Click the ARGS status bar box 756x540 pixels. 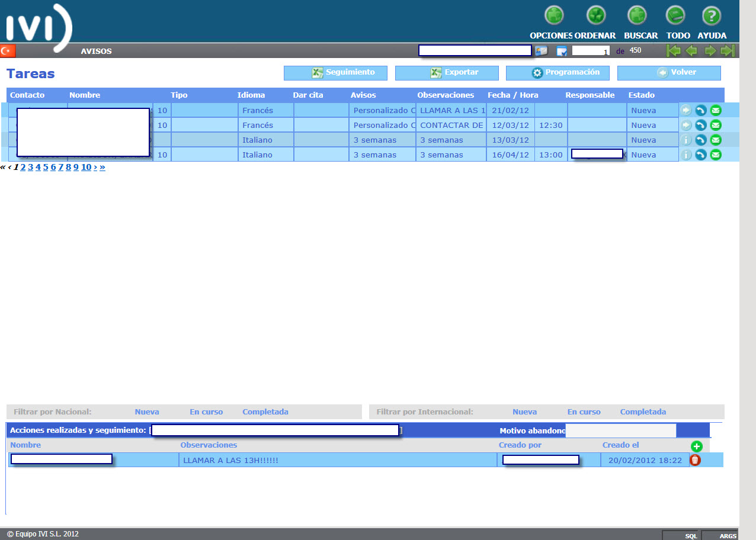720,535
